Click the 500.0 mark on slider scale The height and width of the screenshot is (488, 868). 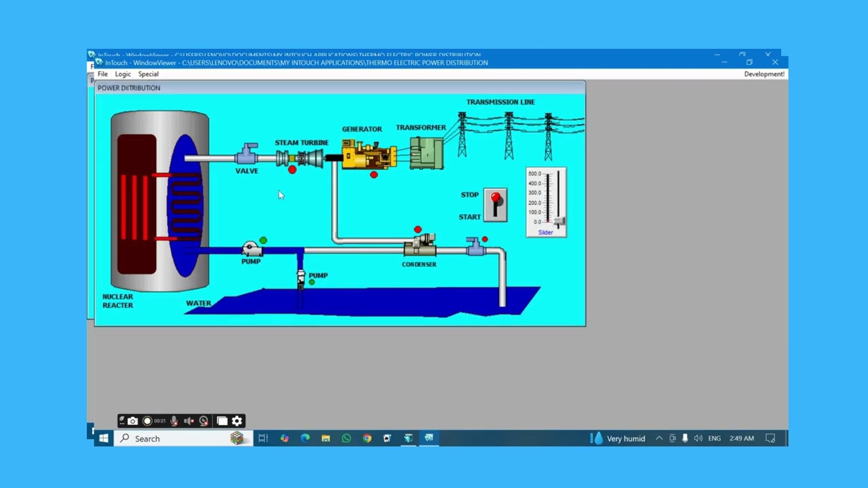tap(534, 174)
